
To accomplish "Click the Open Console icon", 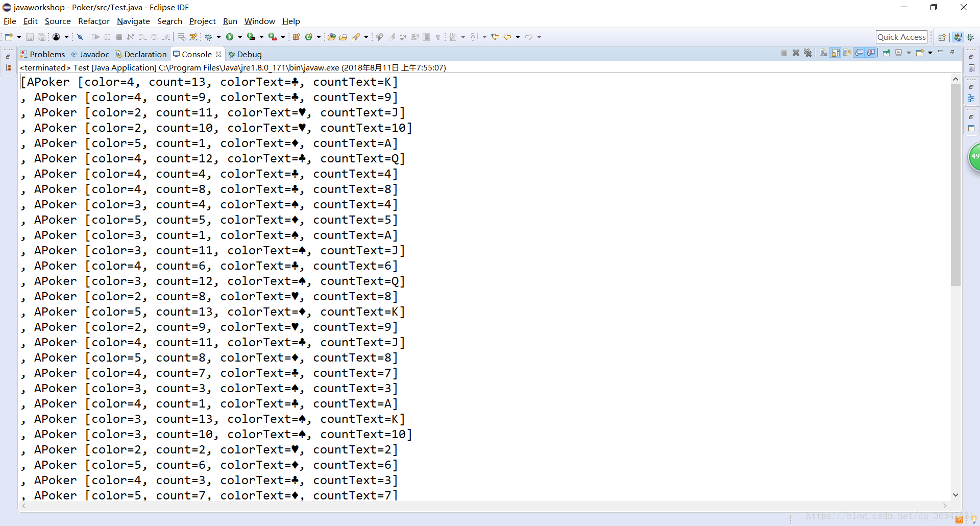I will [x=920, y=53].
